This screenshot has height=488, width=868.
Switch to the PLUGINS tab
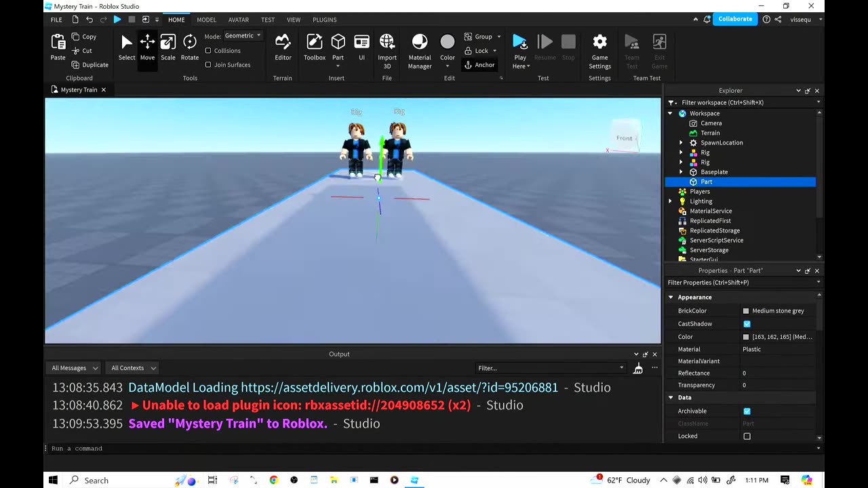(x=324, y=20)
